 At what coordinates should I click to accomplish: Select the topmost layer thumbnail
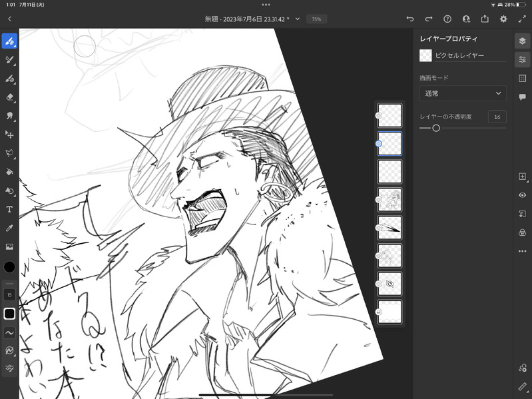click(390, 116)
